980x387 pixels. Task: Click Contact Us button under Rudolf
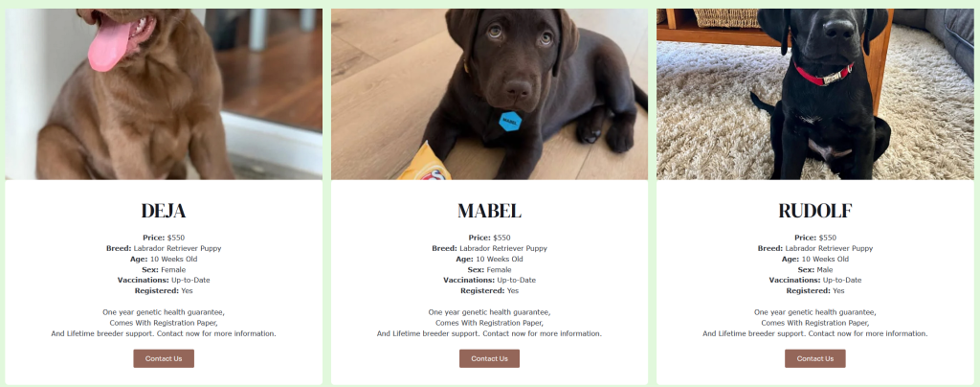point(815,358)
